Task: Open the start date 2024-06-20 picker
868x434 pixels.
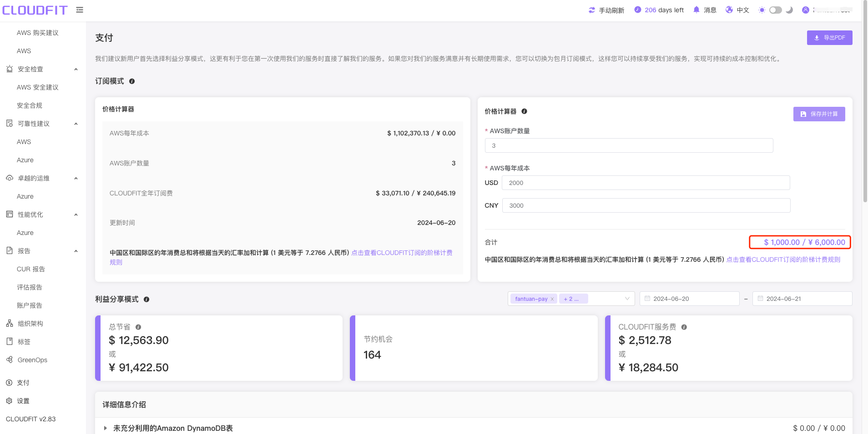Action: coord(689,299)
